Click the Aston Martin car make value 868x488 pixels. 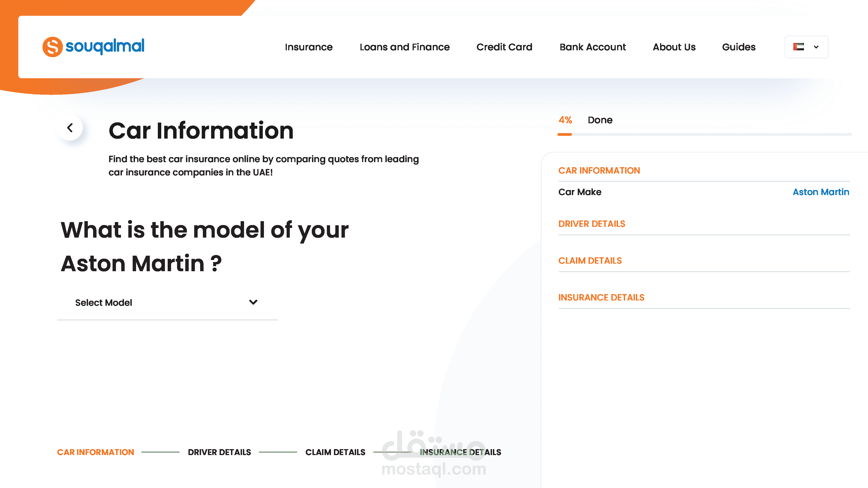(x=820, y=192)
